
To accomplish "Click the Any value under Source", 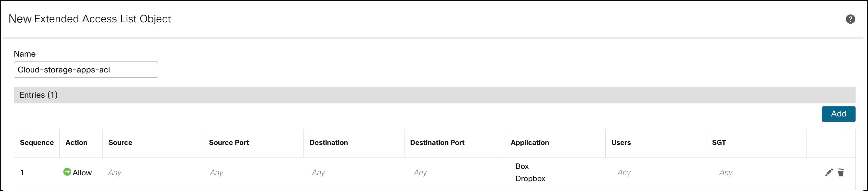I will (x=115, y=173).
